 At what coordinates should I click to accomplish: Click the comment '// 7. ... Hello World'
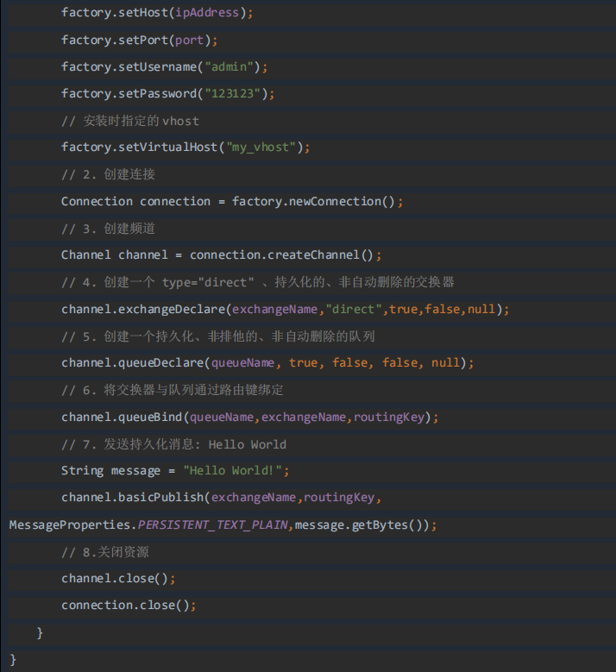point(173,444)
